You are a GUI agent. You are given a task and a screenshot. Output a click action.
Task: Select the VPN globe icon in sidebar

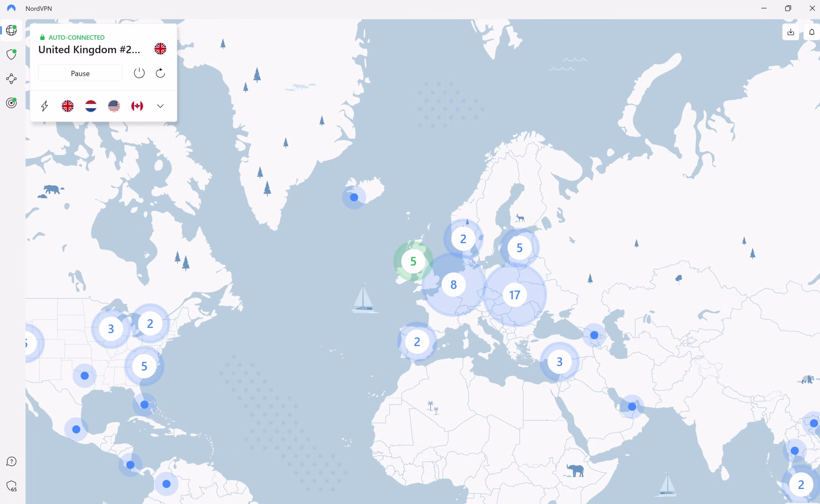pos(11,30)
